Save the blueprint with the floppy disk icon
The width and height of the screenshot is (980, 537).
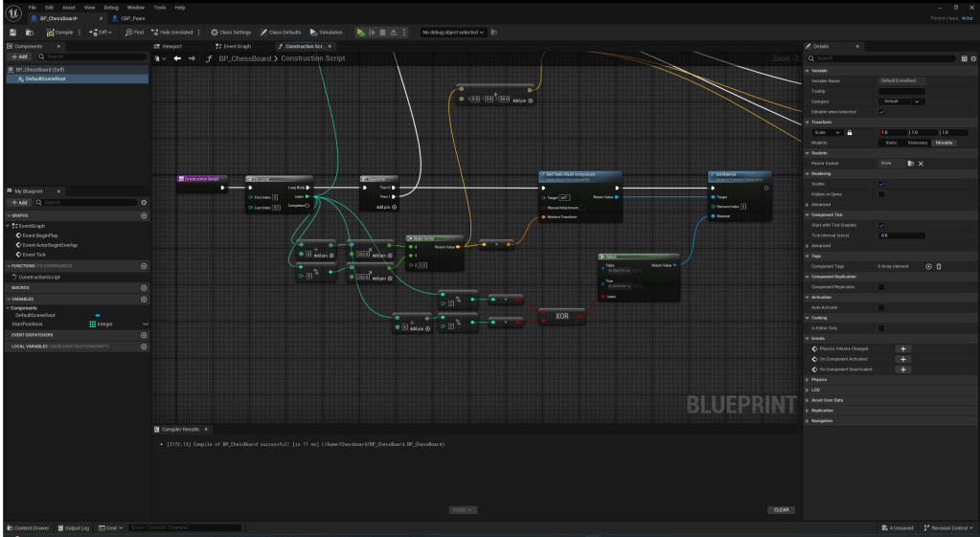13,32
